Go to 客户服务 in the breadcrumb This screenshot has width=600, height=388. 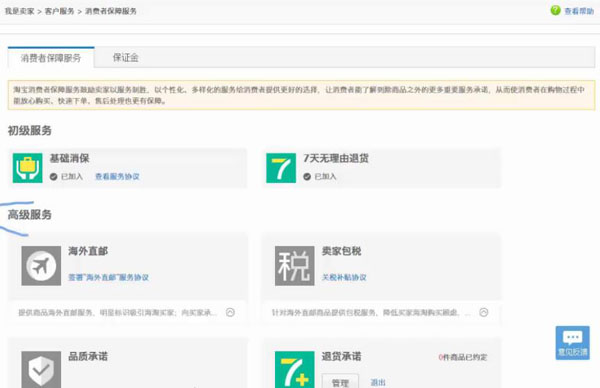59,11
